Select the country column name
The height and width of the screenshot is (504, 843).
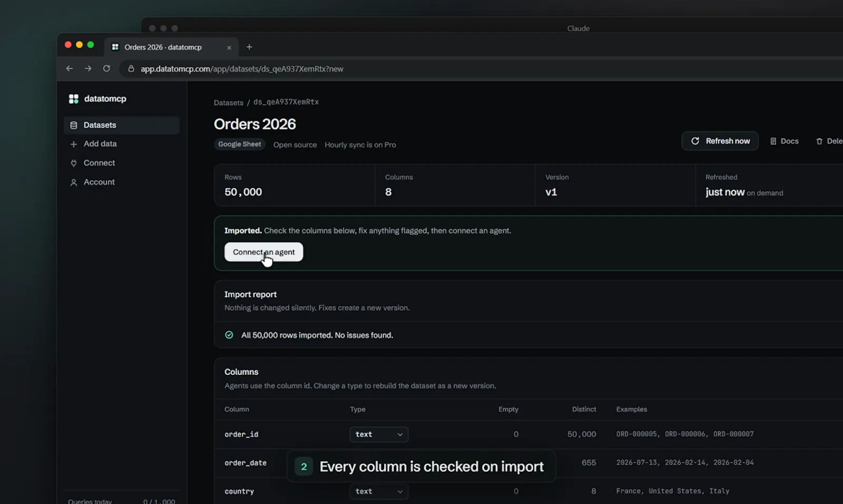[239, 491]
